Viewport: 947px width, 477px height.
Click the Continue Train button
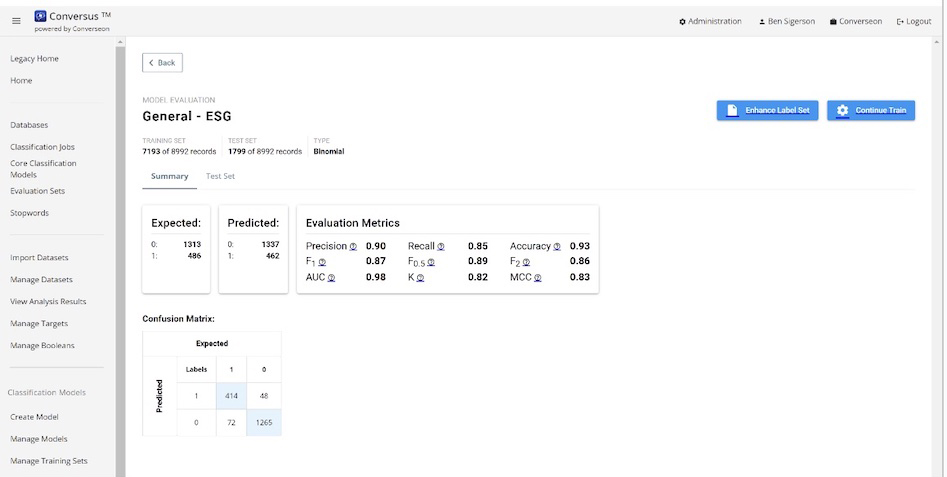point(871,110)
